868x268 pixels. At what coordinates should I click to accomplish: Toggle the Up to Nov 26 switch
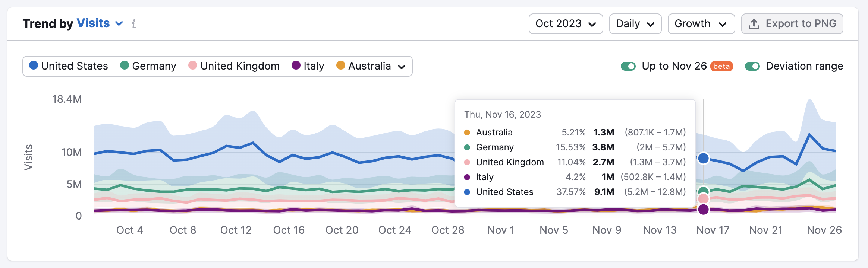[x=628, y=66]
